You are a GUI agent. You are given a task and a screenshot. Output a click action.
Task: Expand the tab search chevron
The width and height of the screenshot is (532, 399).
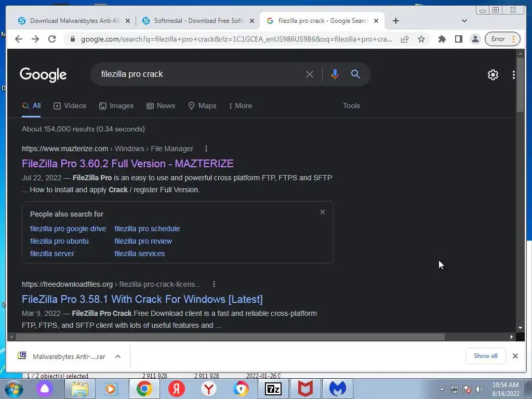464,21
